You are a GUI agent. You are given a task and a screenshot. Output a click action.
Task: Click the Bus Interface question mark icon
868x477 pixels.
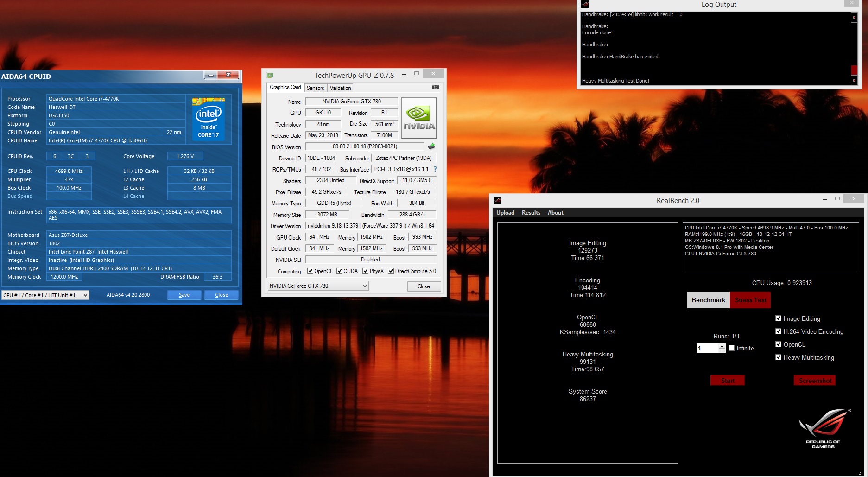coord(435,169)
